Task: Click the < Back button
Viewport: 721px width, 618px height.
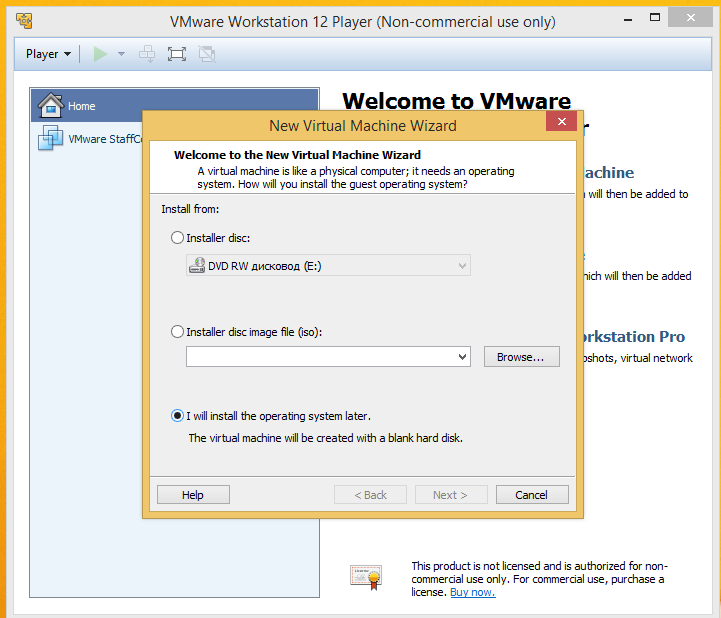Action: pos(370,495)
